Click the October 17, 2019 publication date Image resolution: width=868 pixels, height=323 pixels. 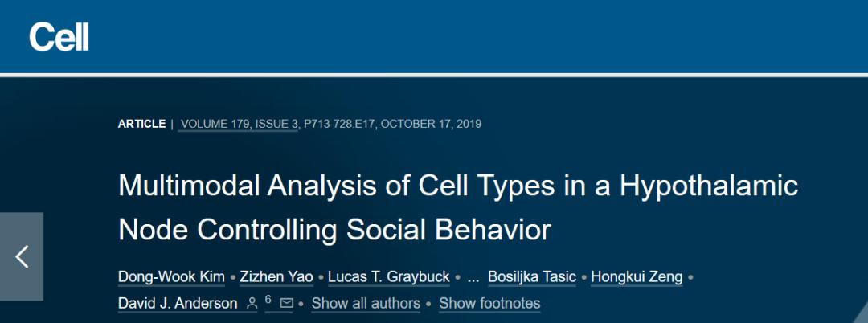point(432,124)
